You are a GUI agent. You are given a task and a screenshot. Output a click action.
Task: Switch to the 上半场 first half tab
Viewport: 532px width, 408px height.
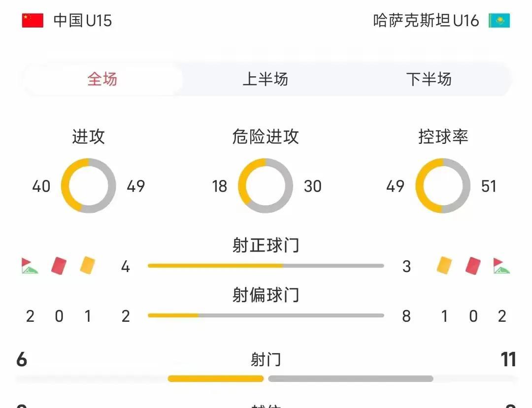coord(266,79)
